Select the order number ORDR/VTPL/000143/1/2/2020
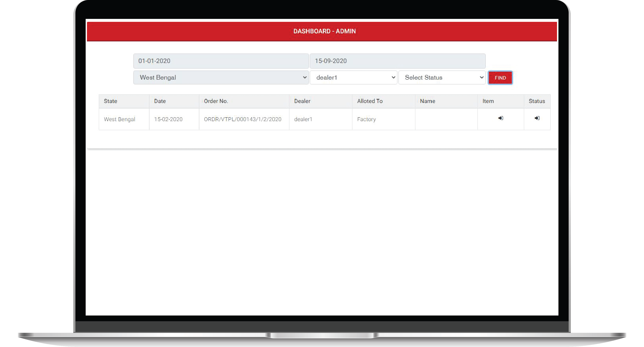The image size is (644, 347). pos(243,119)
